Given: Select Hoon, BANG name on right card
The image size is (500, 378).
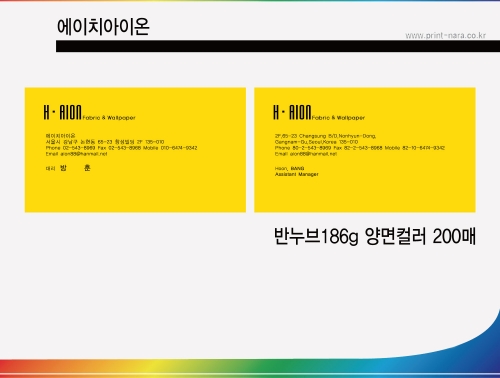Looking at the screenshot, I should (289, 168).
